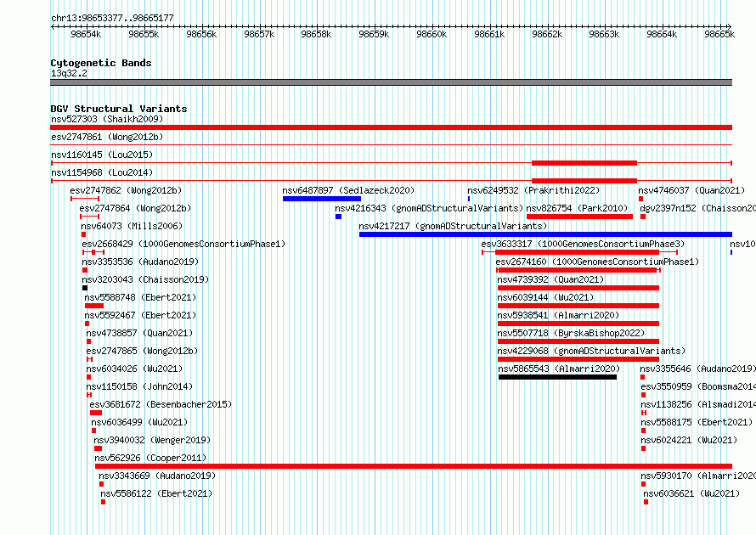The image size is (756, 535).
Task: Click esv3681672 (Besenbacher2015) label
Action: (161, 404)
